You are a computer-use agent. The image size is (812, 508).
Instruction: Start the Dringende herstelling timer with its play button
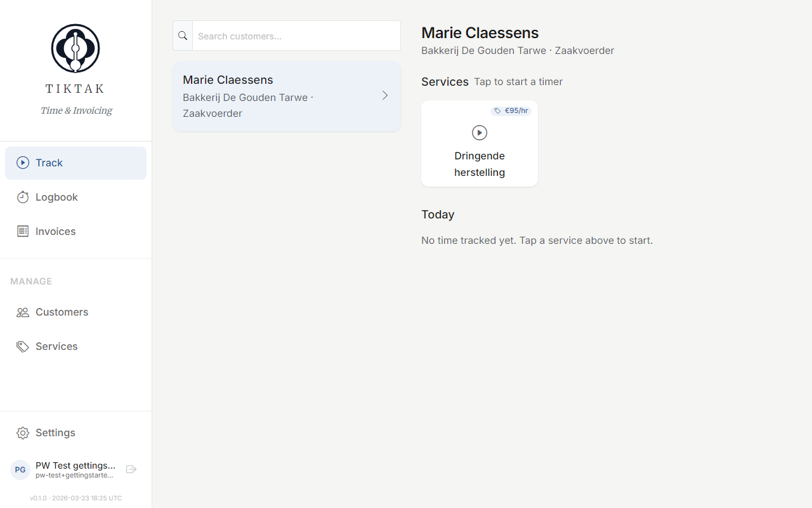479,133
